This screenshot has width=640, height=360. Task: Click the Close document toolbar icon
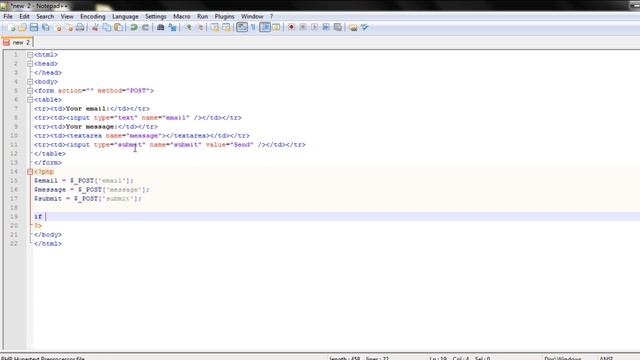[58, 27]
